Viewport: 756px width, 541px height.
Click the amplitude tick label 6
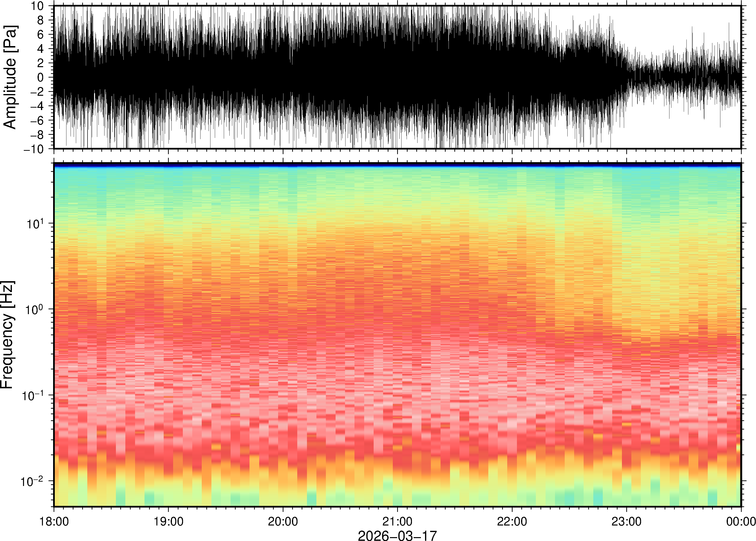[41, 35]
